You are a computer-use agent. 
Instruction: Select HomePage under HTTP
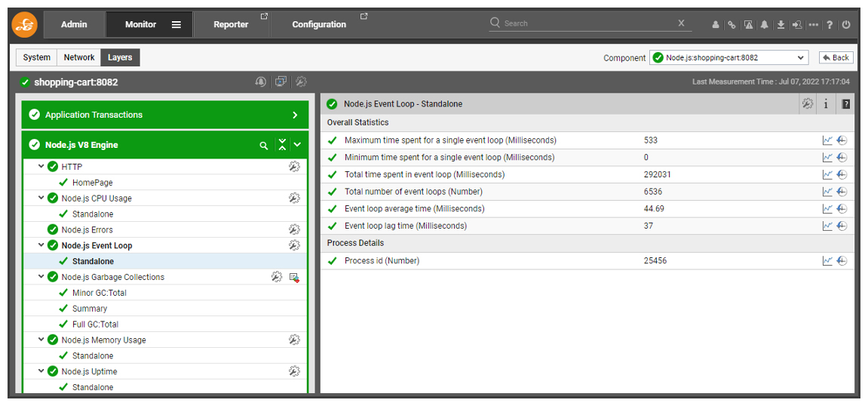tap(93, 182)
